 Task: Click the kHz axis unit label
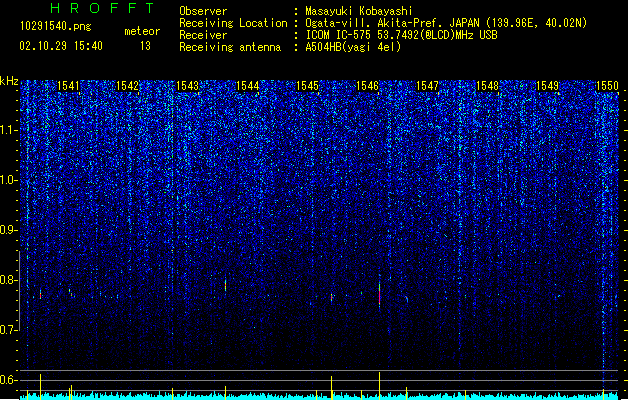pos(9,81)
